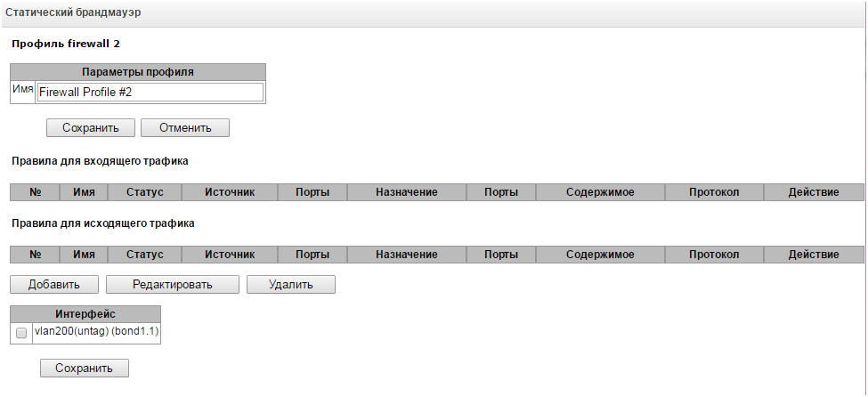Click Назначение header in outgoing rules table
This screenshot has width=868, height=397.
tap(407, 254)
